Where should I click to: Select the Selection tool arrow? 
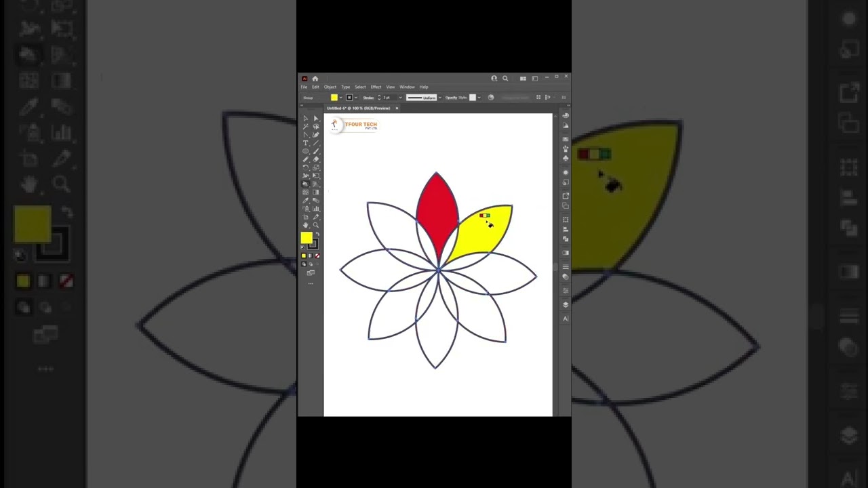click(x=306, y=119)
